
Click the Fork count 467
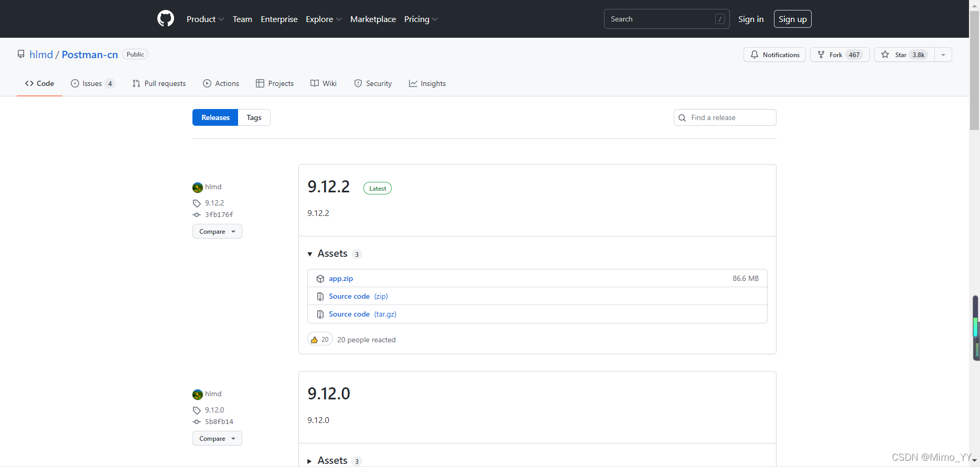coord(854,55)
